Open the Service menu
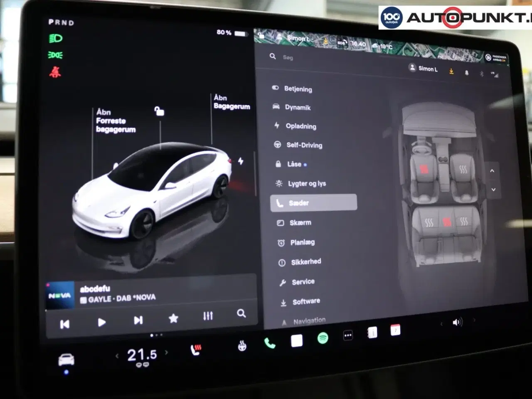The height and width of the screenshot is (399, 532). (297, 282)
